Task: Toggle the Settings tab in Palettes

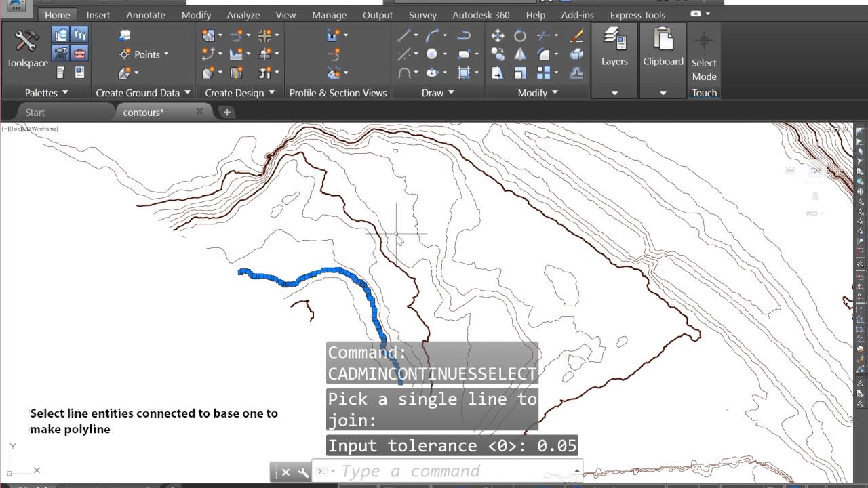Action: [80, 35]
